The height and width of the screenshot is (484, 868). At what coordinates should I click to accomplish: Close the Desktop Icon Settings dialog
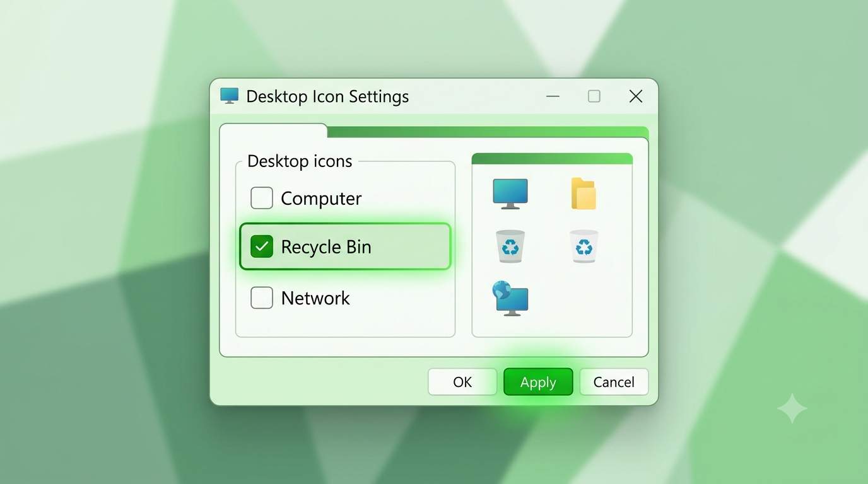pos(636,96)
